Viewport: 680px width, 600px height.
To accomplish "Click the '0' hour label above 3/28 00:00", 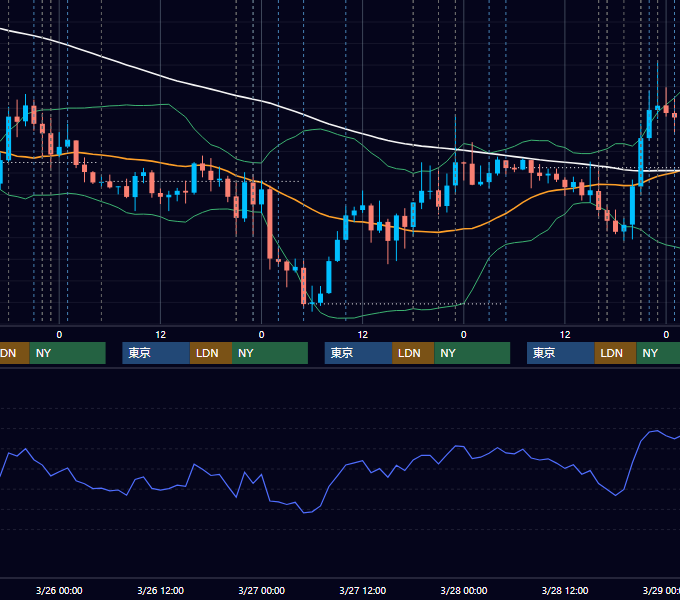I will 464,335.
